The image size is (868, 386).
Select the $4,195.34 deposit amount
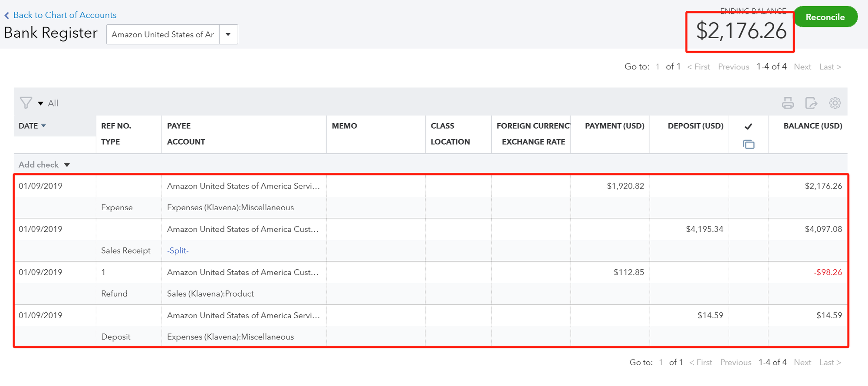pos(704,229)
